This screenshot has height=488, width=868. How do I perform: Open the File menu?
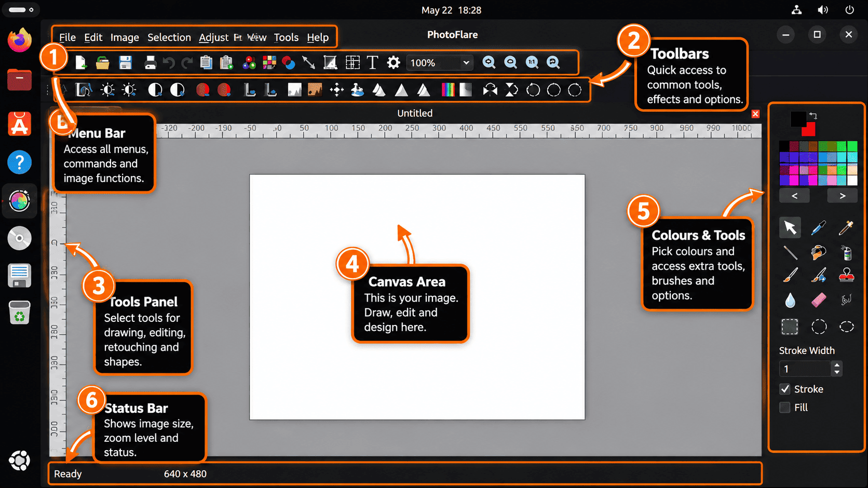pos(67,37)
